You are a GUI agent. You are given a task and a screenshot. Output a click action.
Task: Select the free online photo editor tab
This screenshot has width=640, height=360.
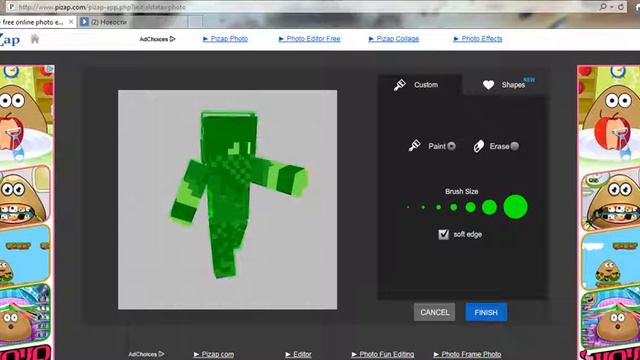point(33,22)
